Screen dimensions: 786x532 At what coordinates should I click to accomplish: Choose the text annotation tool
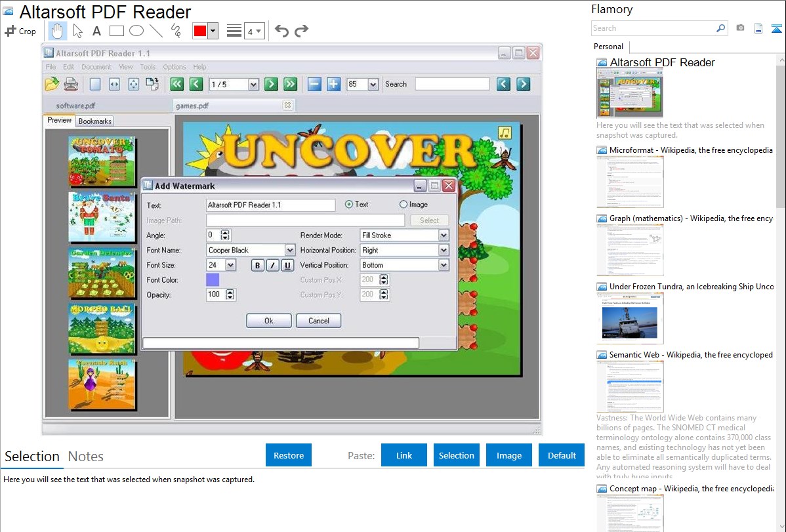coord(96,31)
